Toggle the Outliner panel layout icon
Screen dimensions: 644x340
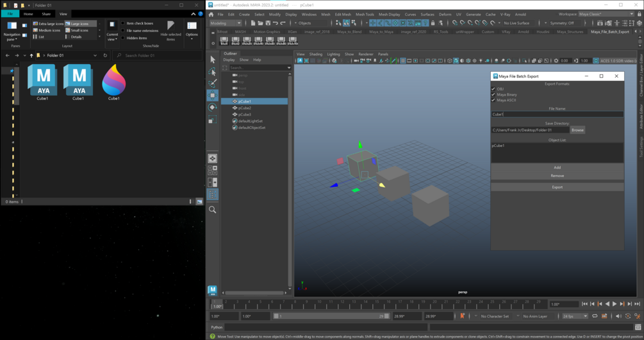212,194
